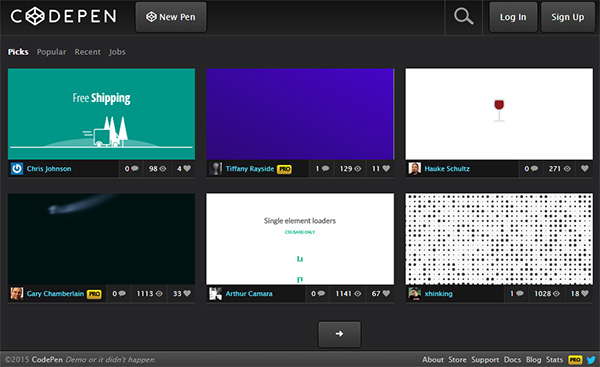The image size is (600, 367).
Task: Click the Sign Up button
Action: point(567,17)
